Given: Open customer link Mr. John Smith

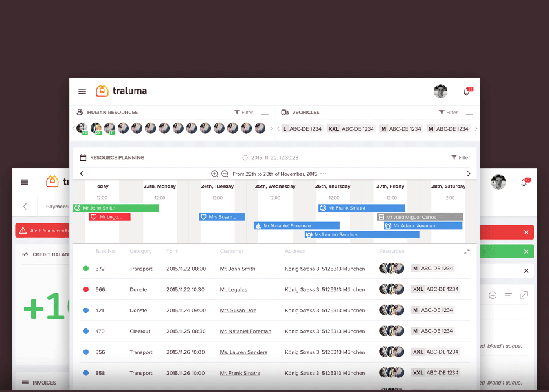Looking at the screenshot, I should point(238,269).
